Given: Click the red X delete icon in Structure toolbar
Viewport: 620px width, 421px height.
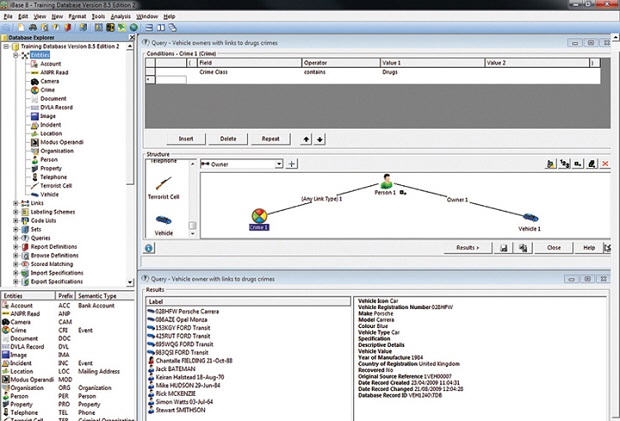Looking at the screenshot, I should point(605,164).
